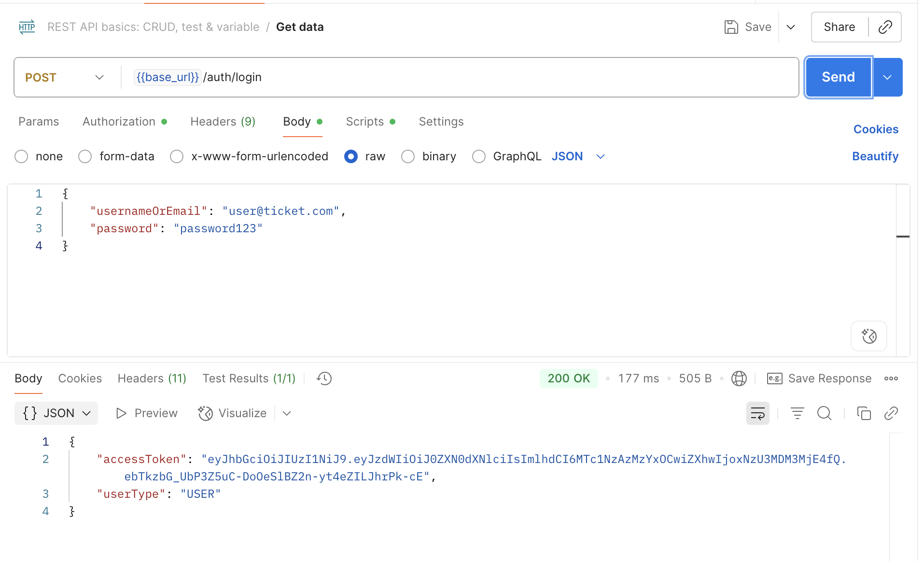Click the filter response icon
This screenshot has width=924, height=561.
click(797, 413)
